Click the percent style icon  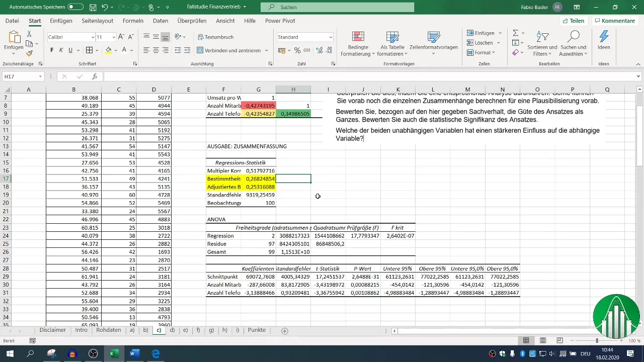point(297,50)
